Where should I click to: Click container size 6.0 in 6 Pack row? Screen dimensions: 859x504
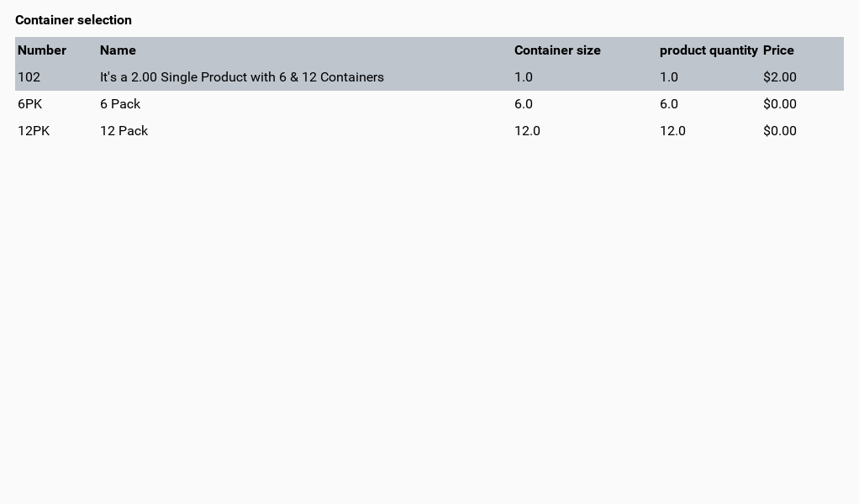click(524, 104)
